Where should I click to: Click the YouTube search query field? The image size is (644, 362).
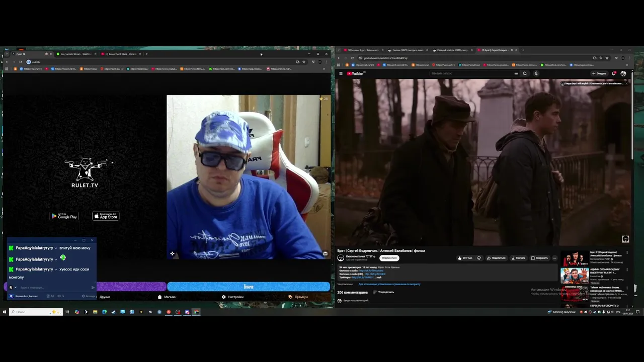point(473,73)
